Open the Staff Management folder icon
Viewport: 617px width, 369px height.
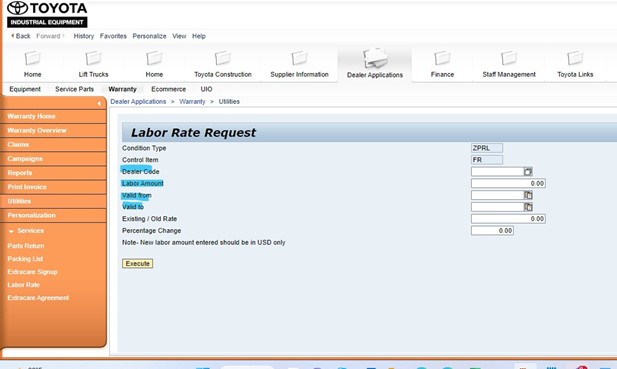(509, 58)
